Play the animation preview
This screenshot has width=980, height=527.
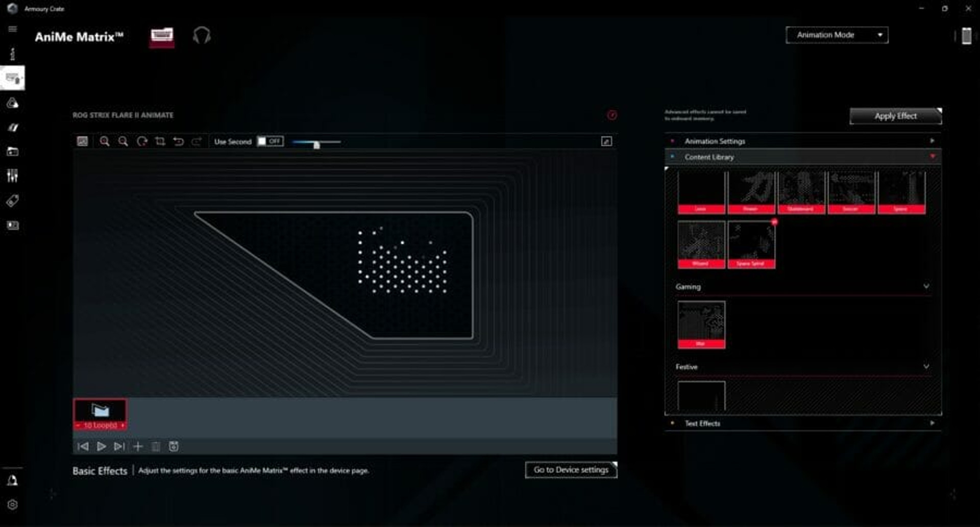point(101,446)
